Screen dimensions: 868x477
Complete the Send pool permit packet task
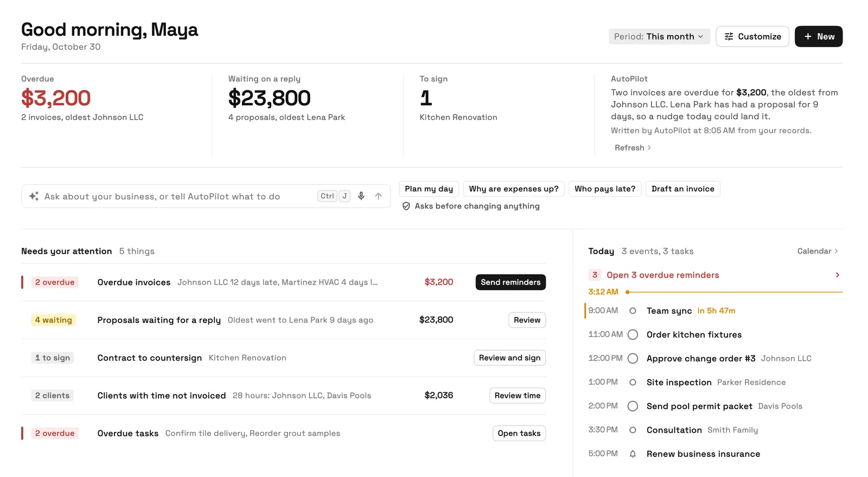click(x=633, y=407)
